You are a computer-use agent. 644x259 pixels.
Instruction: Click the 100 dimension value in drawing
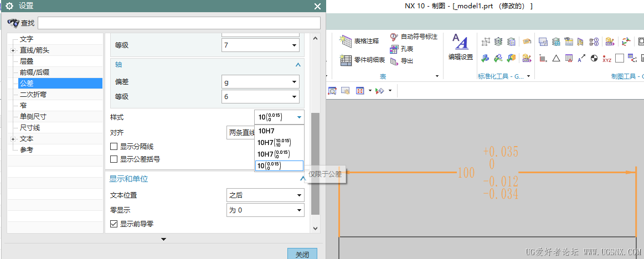[x=466, y=173]
